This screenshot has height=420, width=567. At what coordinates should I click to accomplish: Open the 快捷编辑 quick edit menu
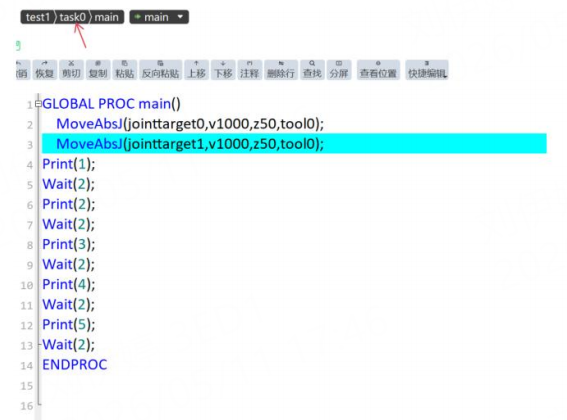(x=427, y=70)
